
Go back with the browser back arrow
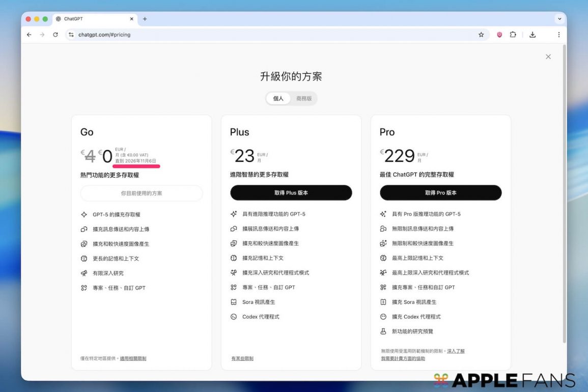pos(29,35)
